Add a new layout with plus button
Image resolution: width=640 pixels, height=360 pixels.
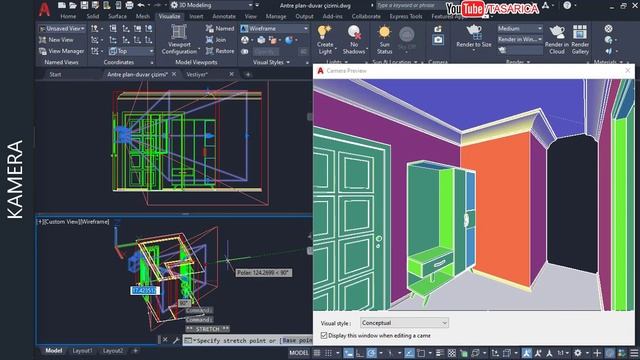[136, 351]
